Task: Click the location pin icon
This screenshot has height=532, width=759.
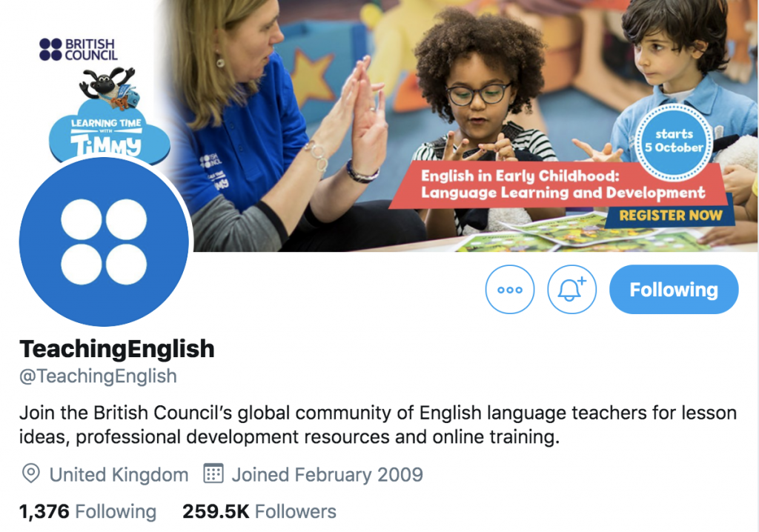Action: click(x=31, y=473)
